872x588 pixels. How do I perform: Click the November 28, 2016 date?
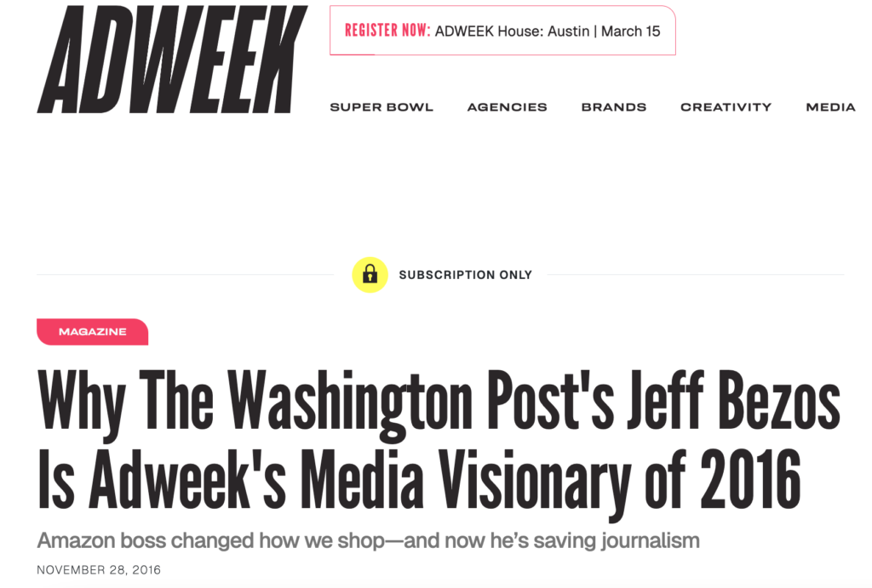point(99,569)
